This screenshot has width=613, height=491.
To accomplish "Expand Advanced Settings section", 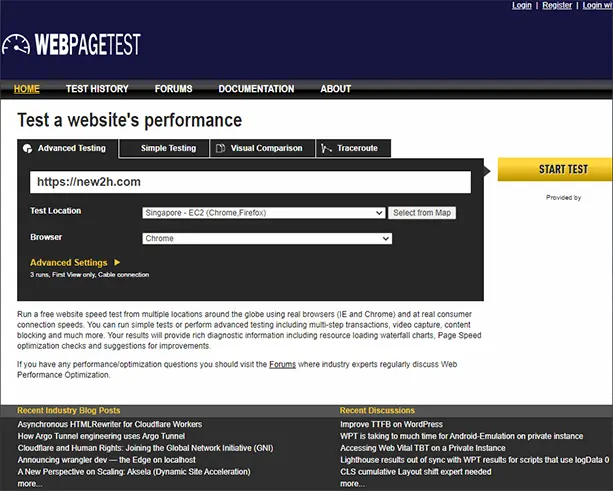I will click(x=75, y=262).
